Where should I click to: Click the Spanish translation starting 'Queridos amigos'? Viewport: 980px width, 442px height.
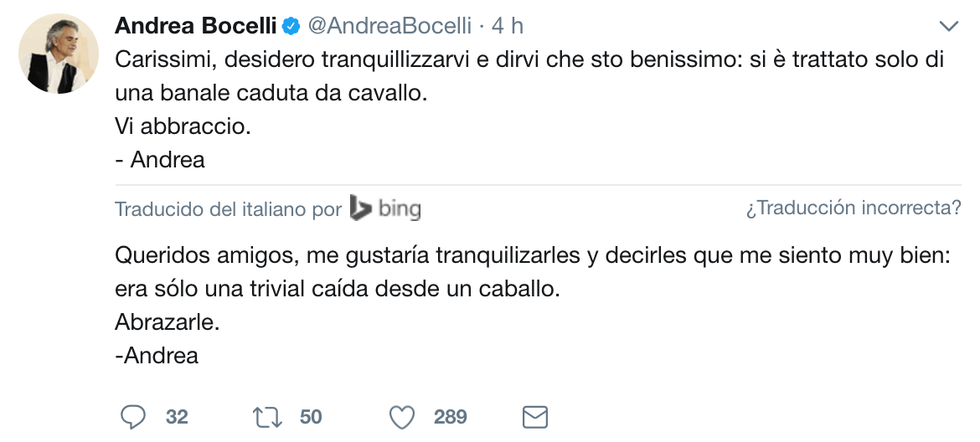pyautogui.click(x=533, y=256)
